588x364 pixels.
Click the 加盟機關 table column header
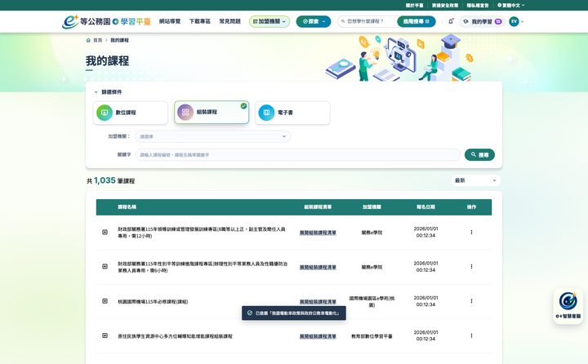click(372, 207)
